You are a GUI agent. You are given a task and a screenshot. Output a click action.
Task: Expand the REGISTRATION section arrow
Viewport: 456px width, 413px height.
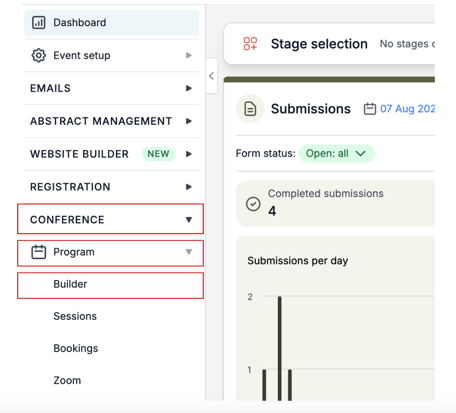pos(189,187)
